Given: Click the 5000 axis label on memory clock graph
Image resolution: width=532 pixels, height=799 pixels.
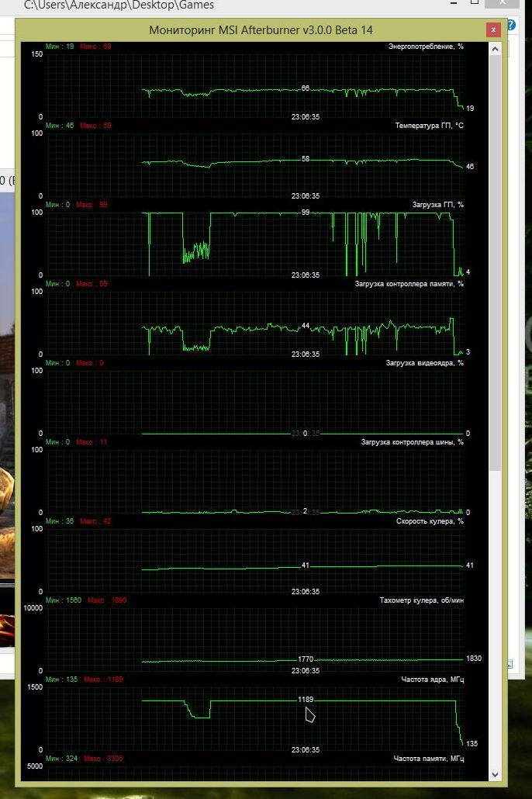Looking at the screenshot, I should [35, 766].
